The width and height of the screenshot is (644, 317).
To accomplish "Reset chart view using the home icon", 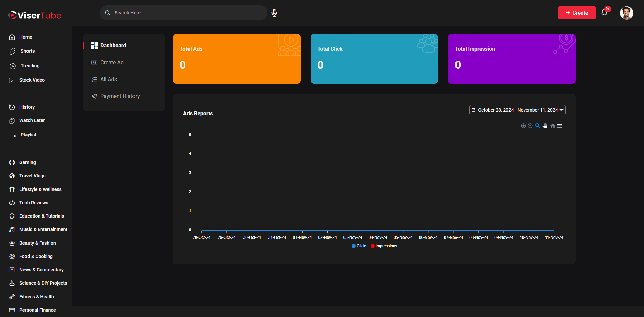I will 553,126.
